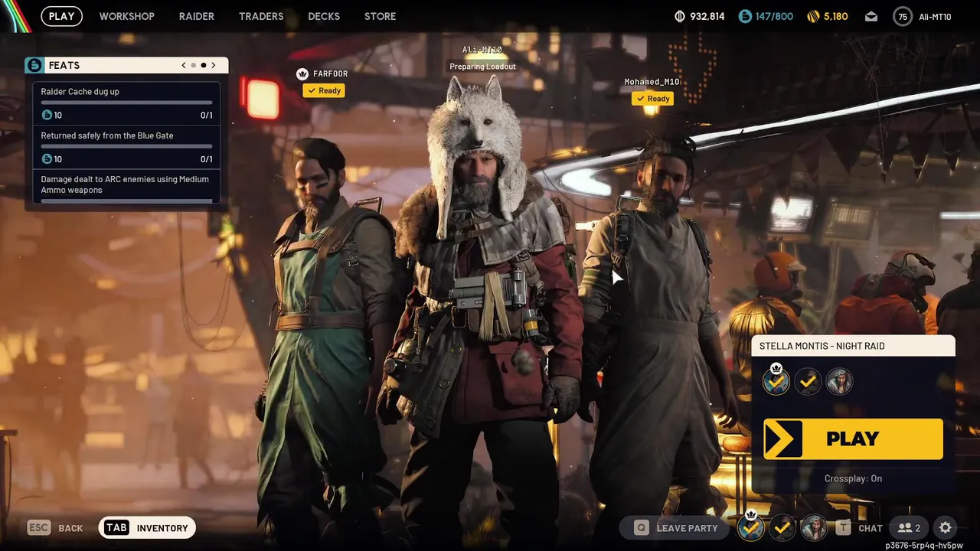Viewport: 980px width, 551px height.
Task: Click the FARFOOR player name tag
Action: 330,74
